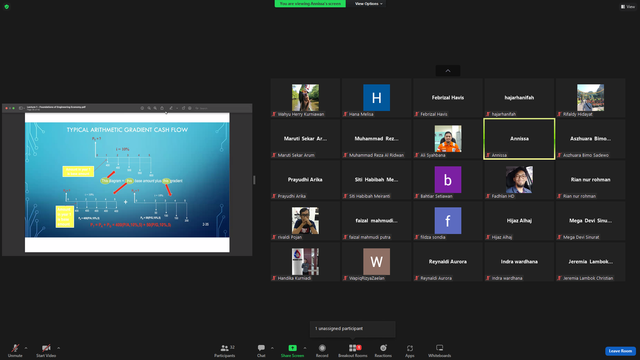The image size is (640, 360).
Task: Click zoom out in the shared PDF toolbar
Action: pyautogui.click(x=149, y=108)
